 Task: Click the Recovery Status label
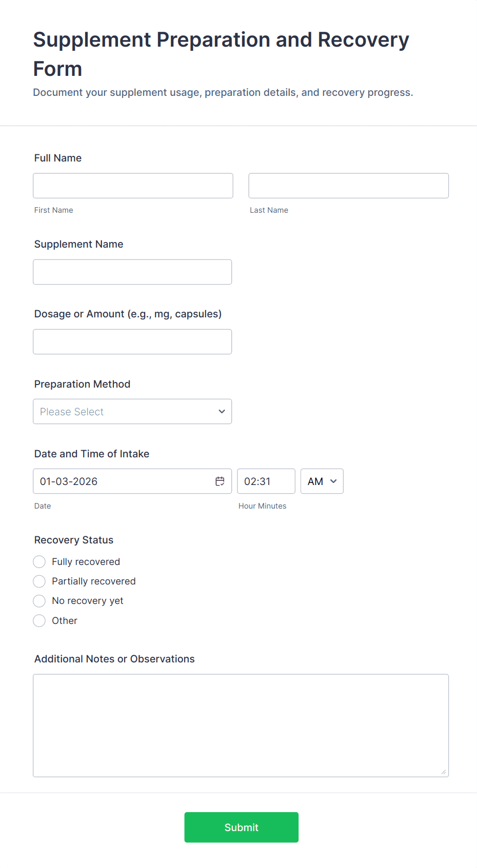(74, 540)
